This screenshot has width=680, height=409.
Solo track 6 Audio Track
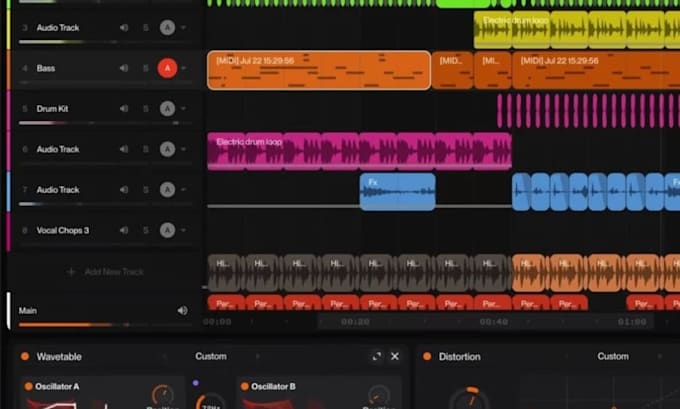point(146,149)
